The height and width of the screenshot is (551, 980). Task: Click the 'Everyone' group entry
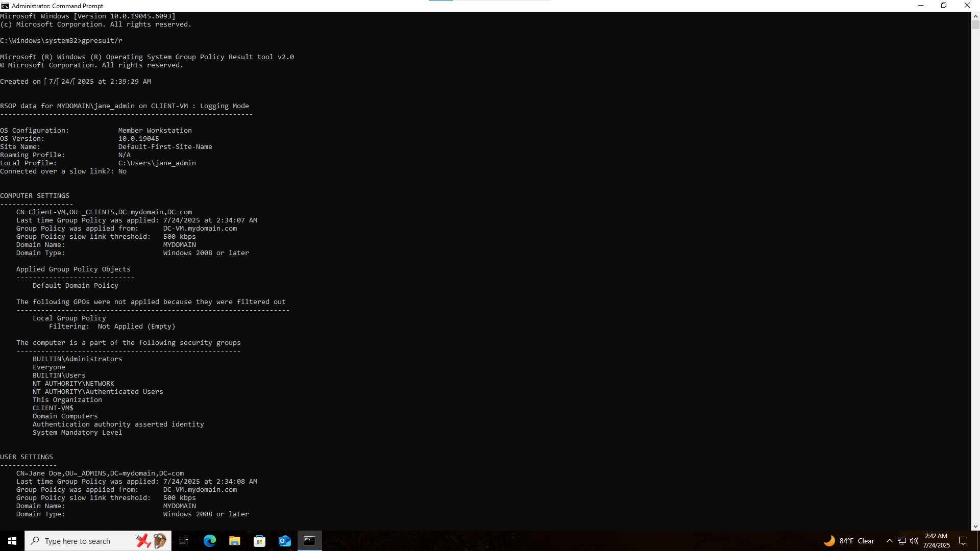[x=49, y=367]
